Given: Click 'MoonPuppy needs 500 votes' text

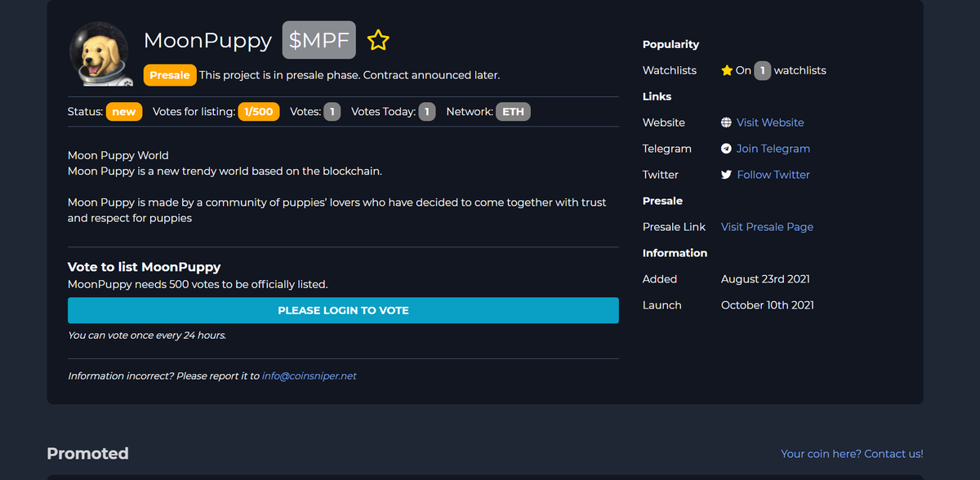Looking at the screenshot, I should click(x=198, y=285).
